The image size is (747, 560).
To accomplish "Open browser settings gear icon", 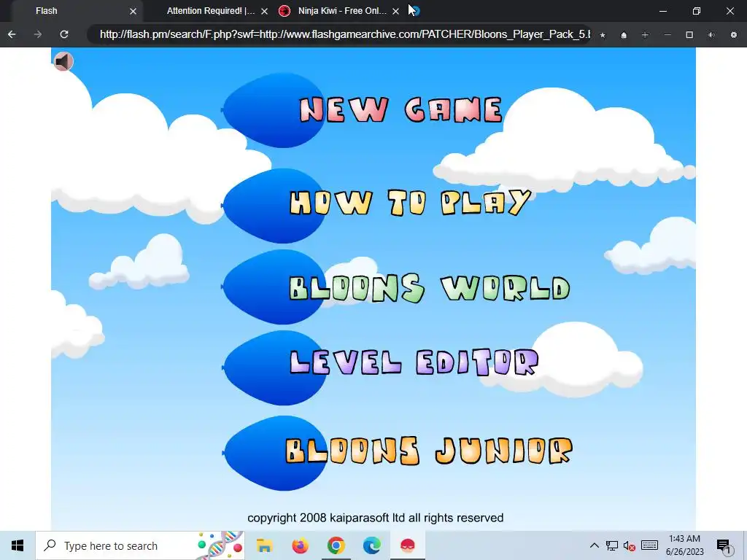I will (734, 35).
